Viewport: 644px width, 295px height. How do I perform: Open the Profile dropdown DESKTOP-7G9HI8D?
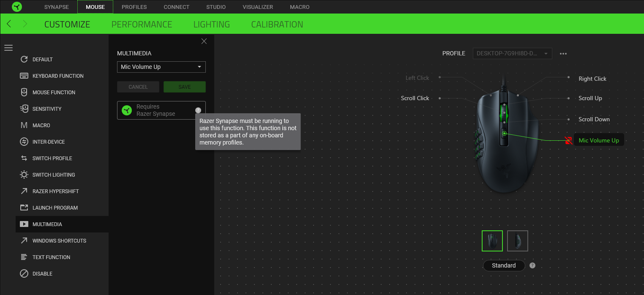tap(512, 54)
